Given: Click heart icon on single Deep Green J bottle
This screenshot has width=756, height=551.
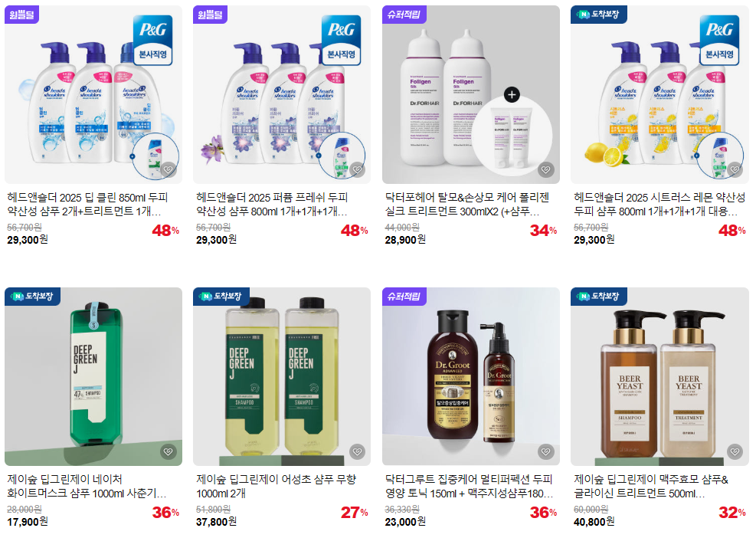Looking at the screenshot, I should [168, 452].
